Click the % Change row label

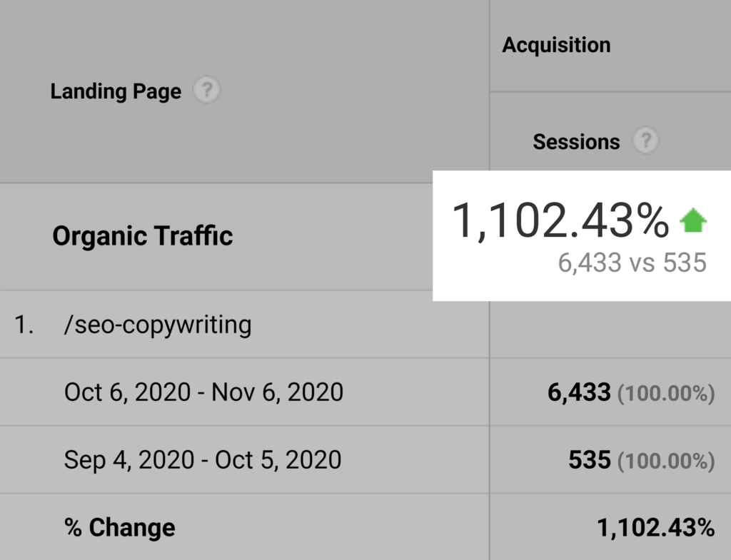point(120,527)
